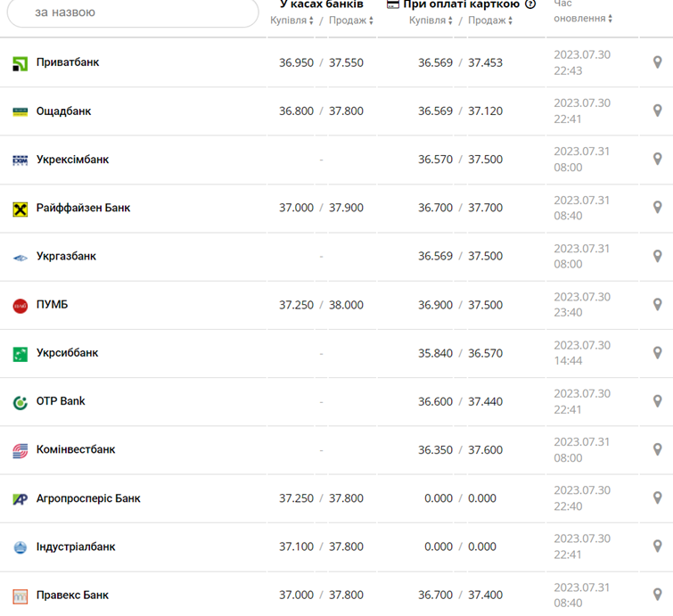Viewport: 673px width, 616px height.
Task: Open the Ощадбанк location pin
Action: 658,111
